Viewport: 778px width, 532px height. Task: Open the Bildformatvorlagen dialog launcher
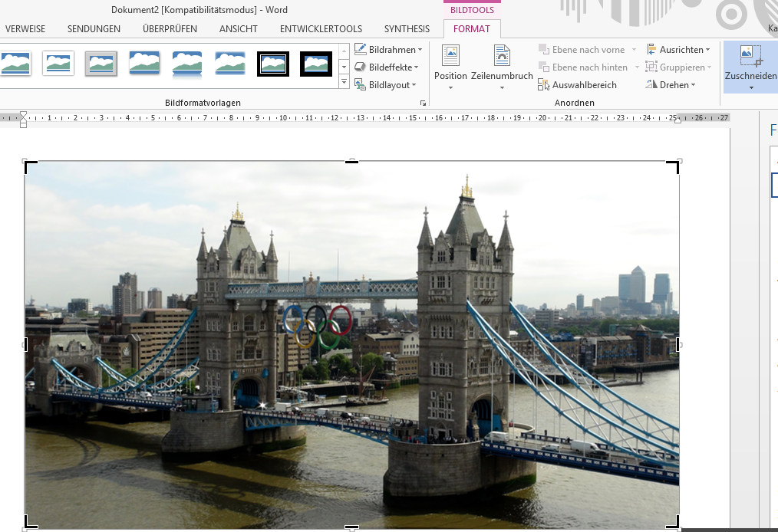coord(422,103)
